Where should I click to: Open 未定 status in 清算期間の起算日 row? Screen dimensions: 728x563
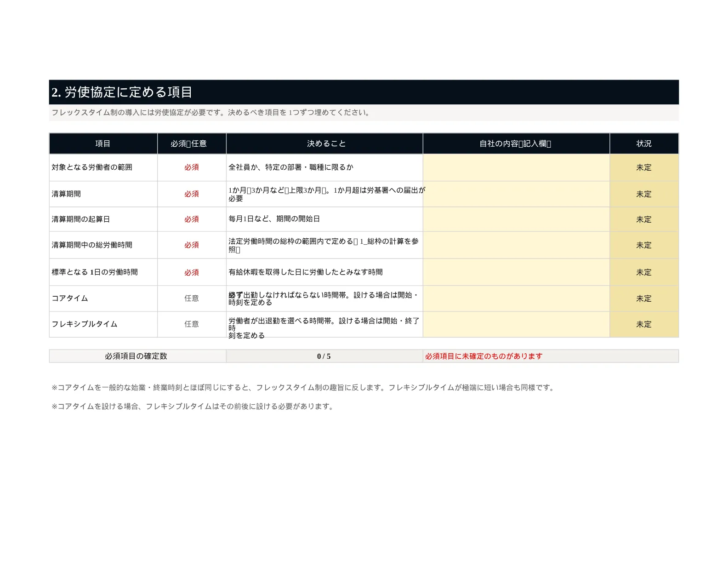coord(644,219)
